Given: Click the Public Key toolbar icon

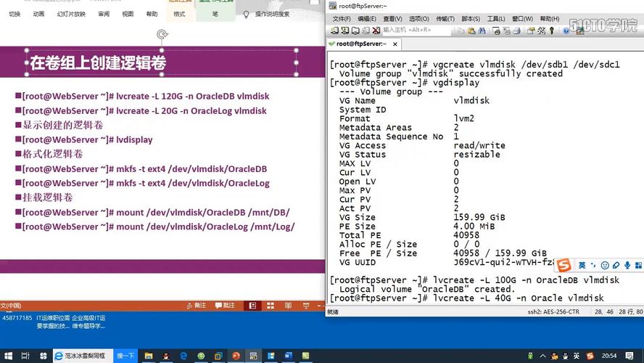Looking at the screenshot, I should (x=552, y=30).
